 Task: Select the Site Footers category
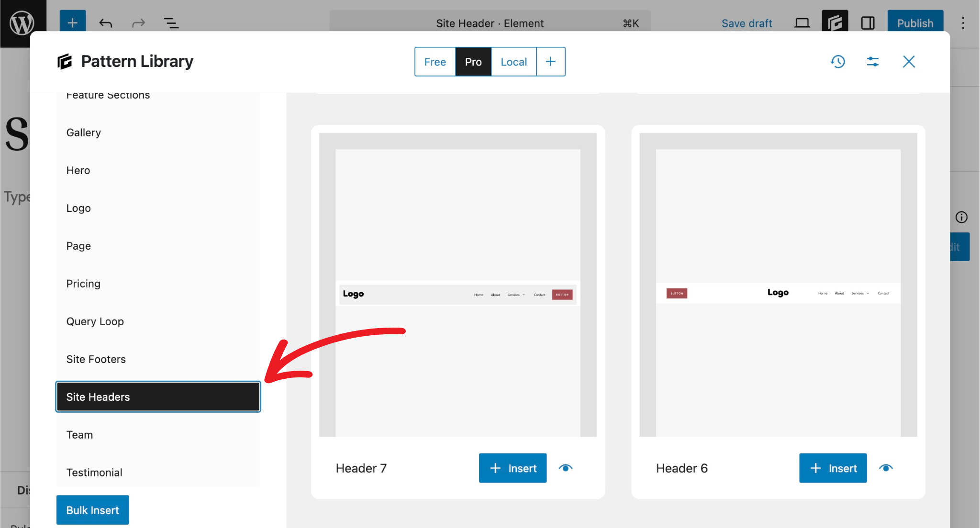pyautogui.click(x=158, y=359)
